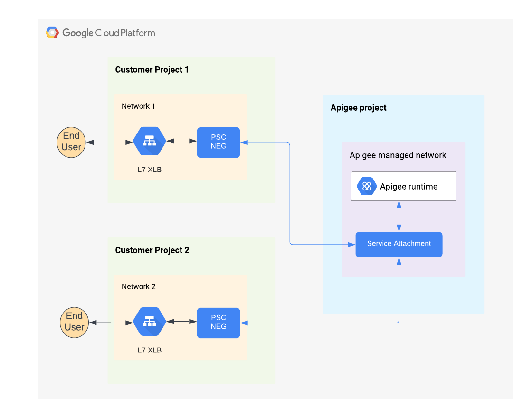
Task: Click the Apigee runtime label
Action: pos(409,187)
